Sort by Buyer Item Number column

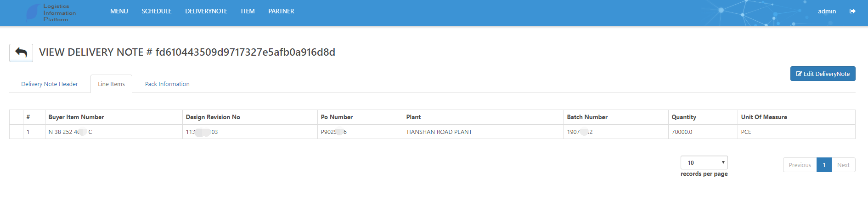(113, 117)
